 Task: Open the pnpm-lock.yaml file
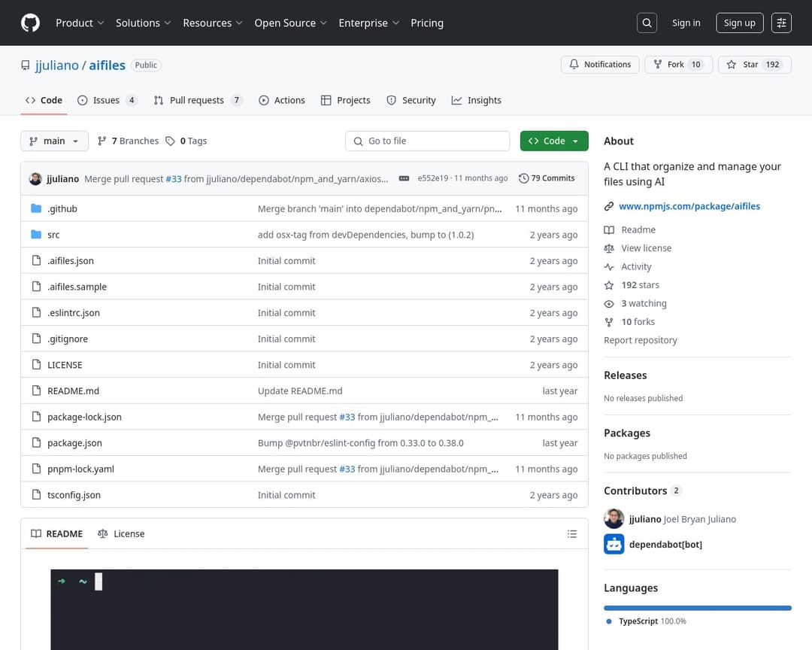pos(80,469)
